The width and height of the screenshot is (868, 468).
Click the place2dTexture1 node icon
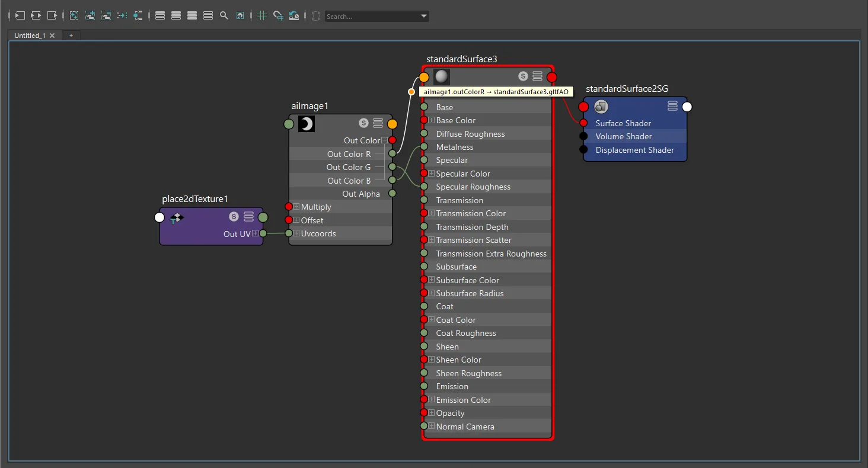coord(176,217)
